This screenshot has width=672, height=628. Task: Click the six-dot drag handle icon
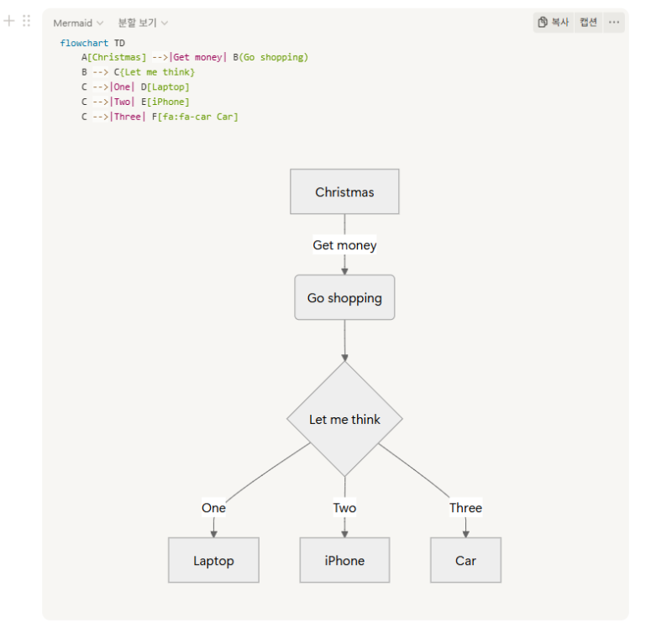click(27, 21)
